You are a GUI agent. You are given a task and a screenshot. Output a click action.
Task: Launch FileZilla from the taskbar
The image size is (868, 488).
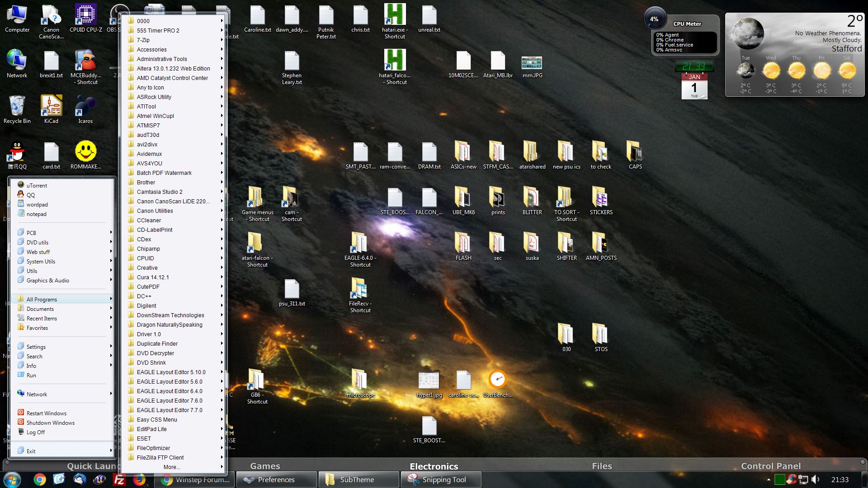coord(119,480)
